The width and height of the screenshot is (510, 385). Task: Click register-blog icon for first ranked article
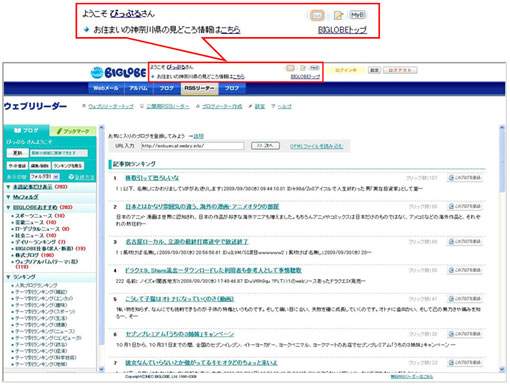pos(465,178)
